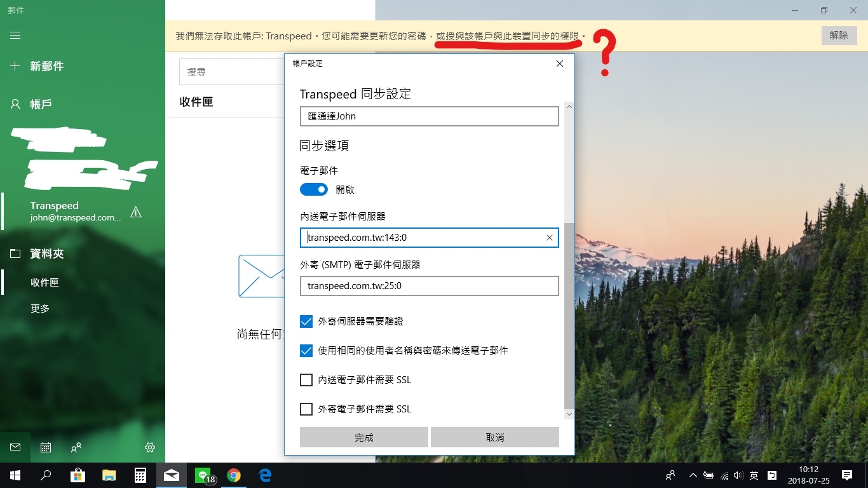The height and width of the screenshot is (488, 868).
Task: Open Chrome from taskbar
Action: 234,475
